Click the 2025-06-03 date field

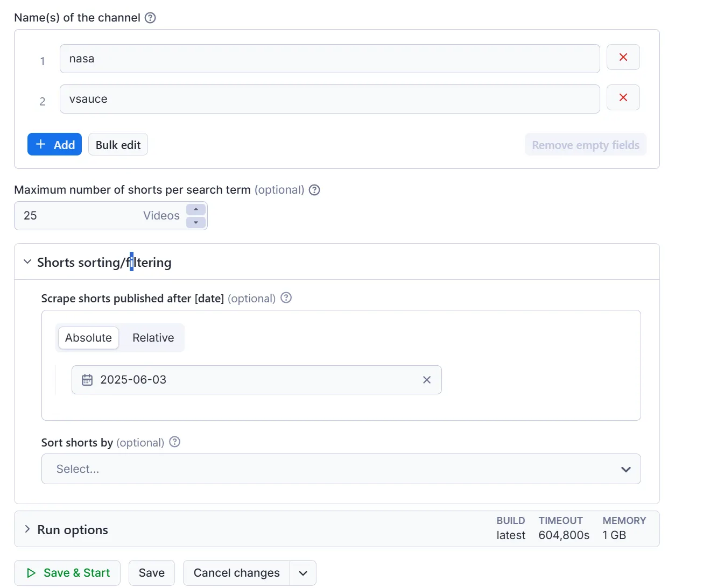click(256, 380)
